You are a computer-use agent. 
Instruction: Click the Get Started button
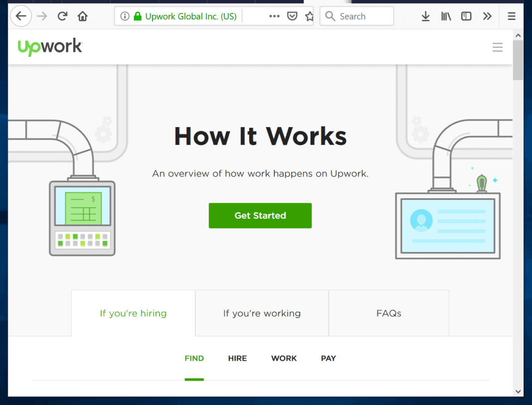pyautogui.click(x=260, y=215)
